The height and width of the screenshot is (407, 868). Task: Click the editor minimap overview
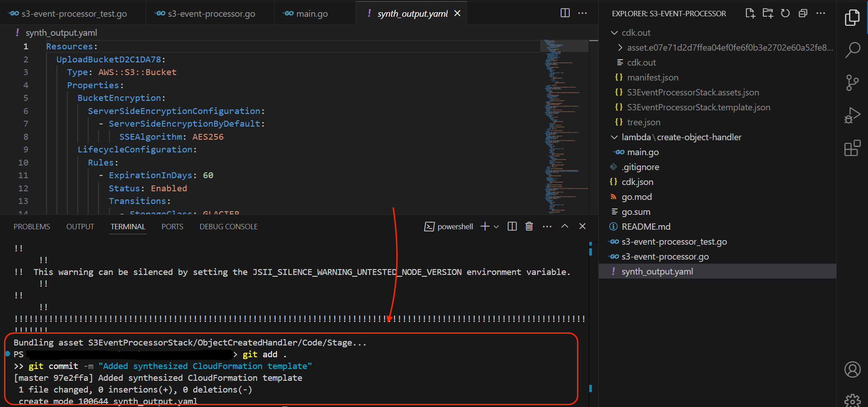(564, 127)
